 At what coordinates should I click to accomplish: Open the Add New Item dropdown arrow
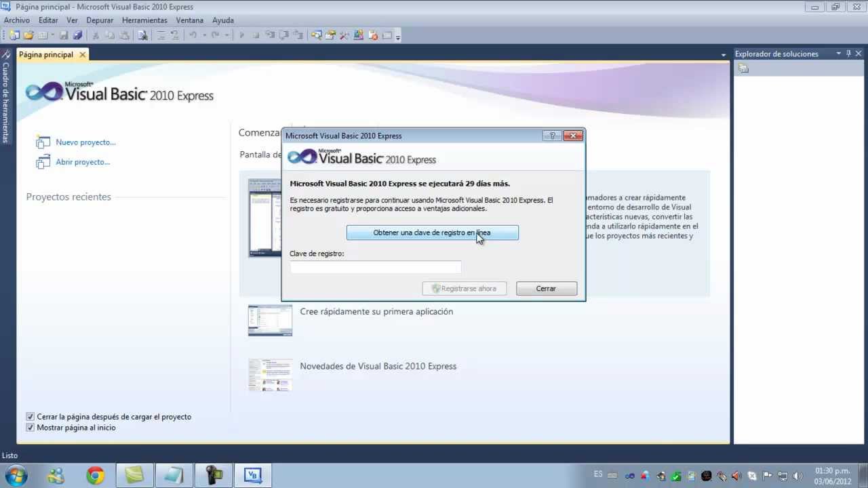[x=52, y=35]
